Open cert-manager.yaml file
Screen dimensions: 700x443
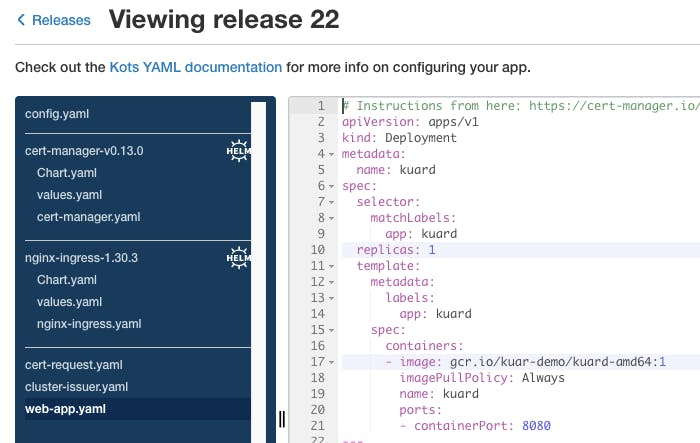tap(88, 217)
